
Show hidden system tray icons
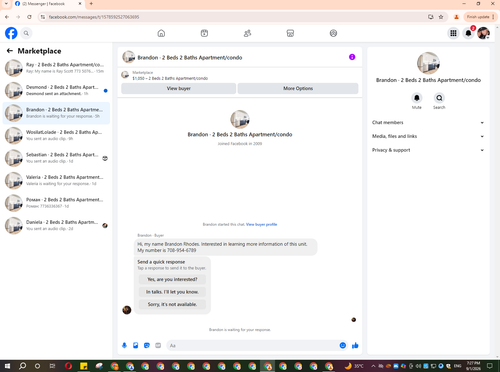(373, 366)
